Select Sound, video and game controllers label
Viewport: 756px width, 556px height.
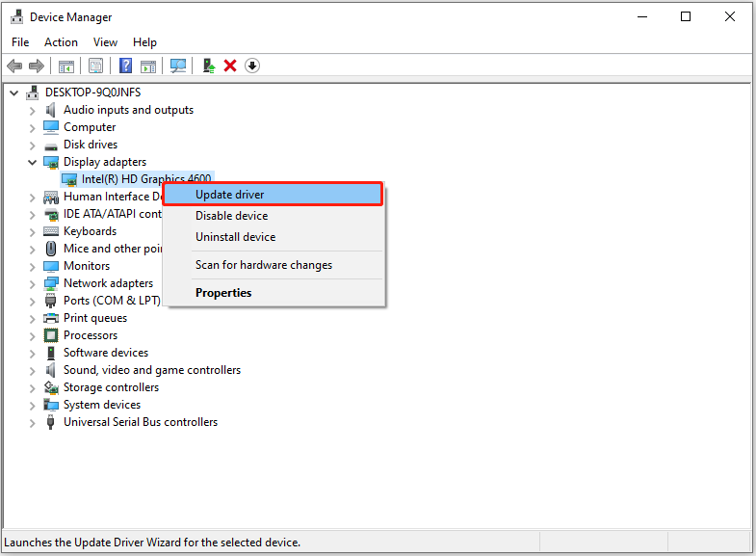152,370
